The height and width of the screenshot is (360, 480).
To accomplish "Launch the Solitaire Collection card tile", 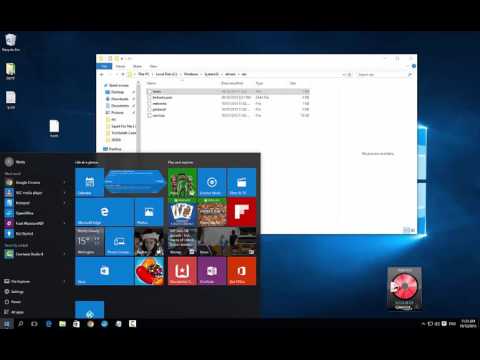I will tap(182, 212).
